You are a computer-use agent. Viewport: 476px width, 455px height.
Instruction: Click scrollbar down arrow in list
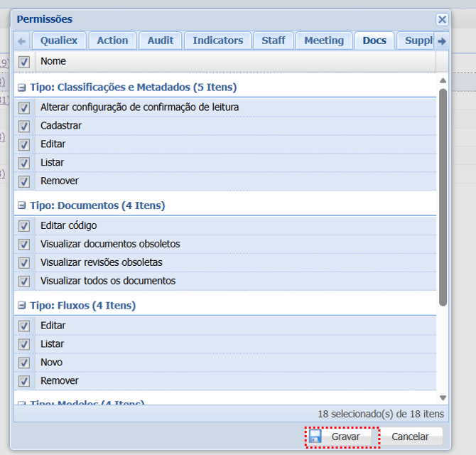pos(443,398)
